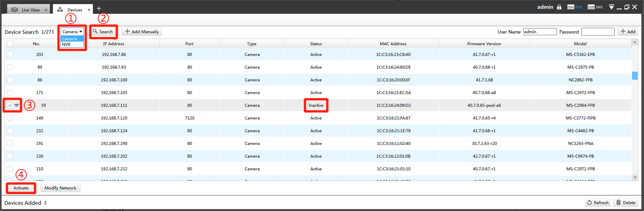Viewport: 644px width, 211px height.
Task: Click model MS-C2964-FPB
Action: 580,106
